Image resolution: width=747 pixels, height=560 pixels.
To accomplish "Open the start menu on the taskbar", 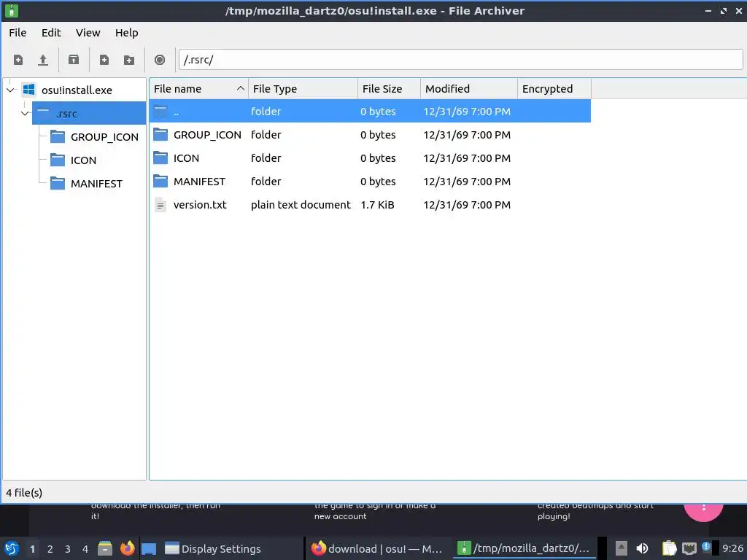I will pyautogui.click(x=12, y=548).
